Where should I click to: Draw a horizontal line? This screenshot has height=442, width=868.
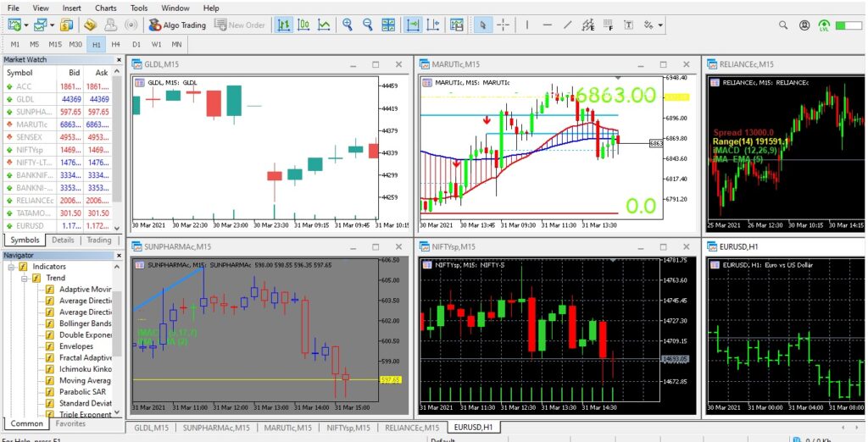pos(548,25)
